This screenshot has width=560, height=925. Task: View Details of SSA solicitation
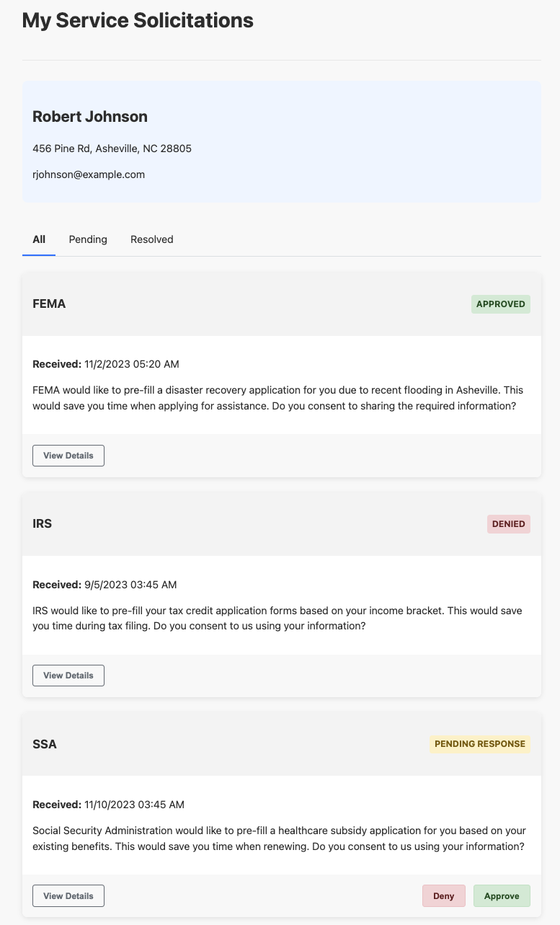(x=68, y=895)
